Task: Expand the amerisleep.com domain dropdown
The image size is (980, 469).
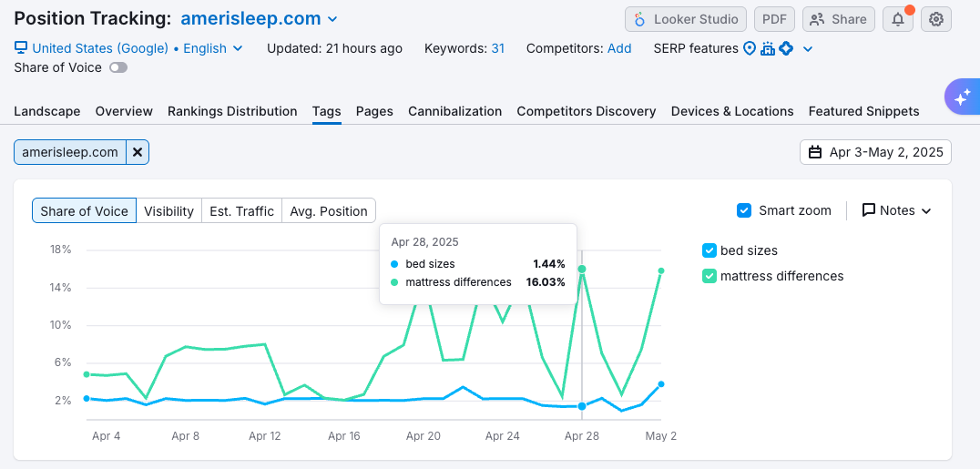Action: (332, 19)
